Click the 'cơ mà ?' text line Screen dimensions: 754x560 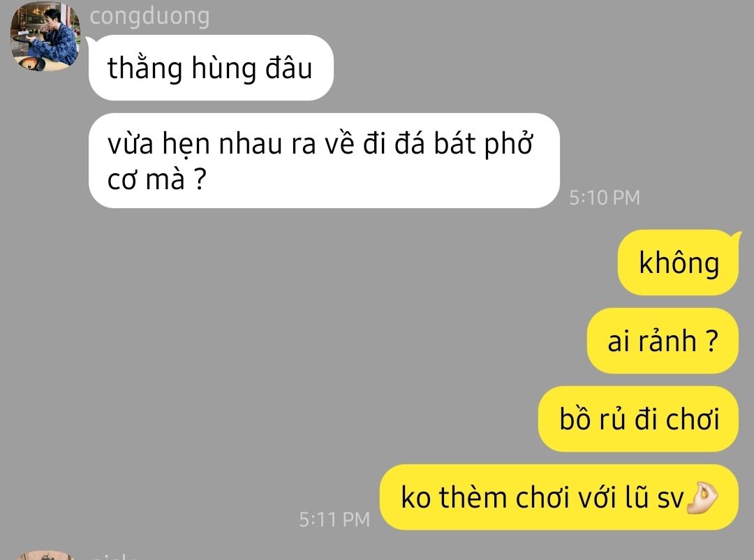(x=157, y=179)
